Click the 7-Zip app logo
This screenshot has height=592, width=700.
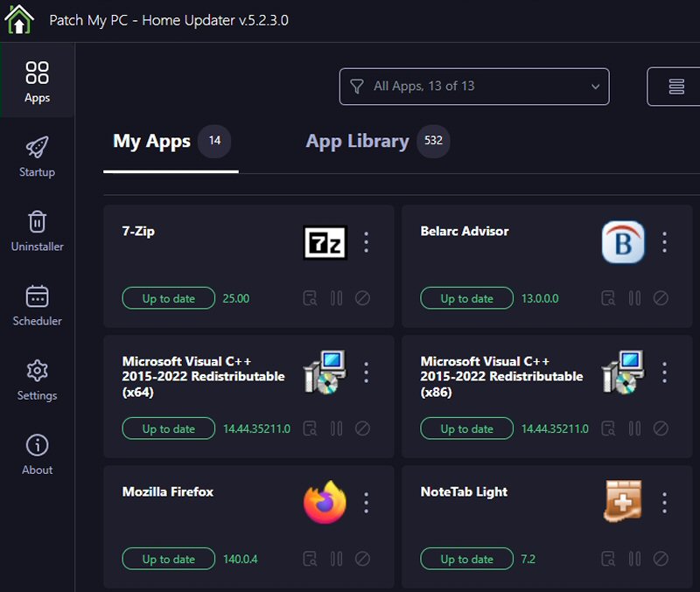(325, 242)
